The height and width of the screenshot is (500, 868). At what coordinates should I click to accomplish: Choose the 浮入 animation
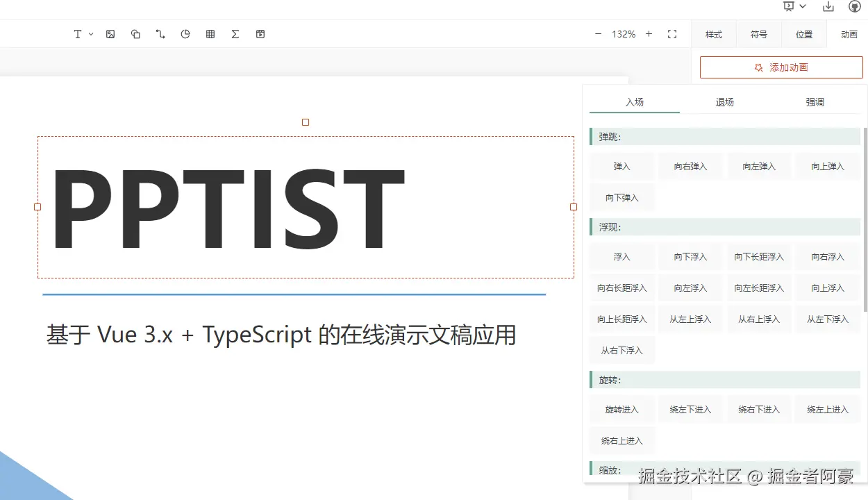click(x=621, y=257)
